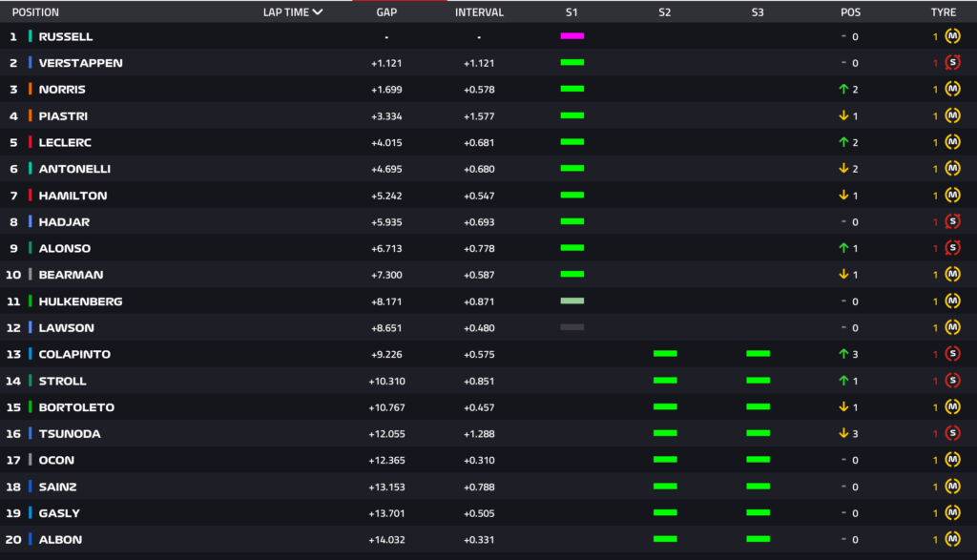Select Leclerc's driver name
This screenshot has width=977, height=560.
click(x=63, y=142)
